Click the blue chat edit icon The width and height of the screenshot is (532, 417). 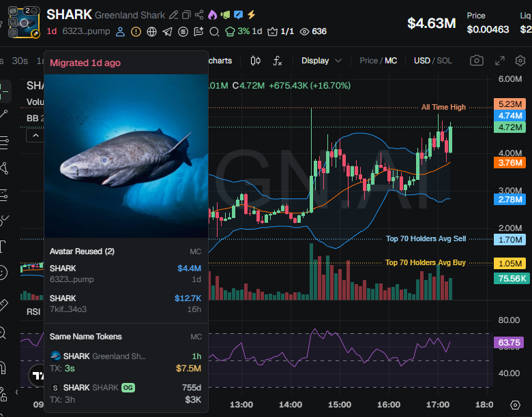[239, 15]
